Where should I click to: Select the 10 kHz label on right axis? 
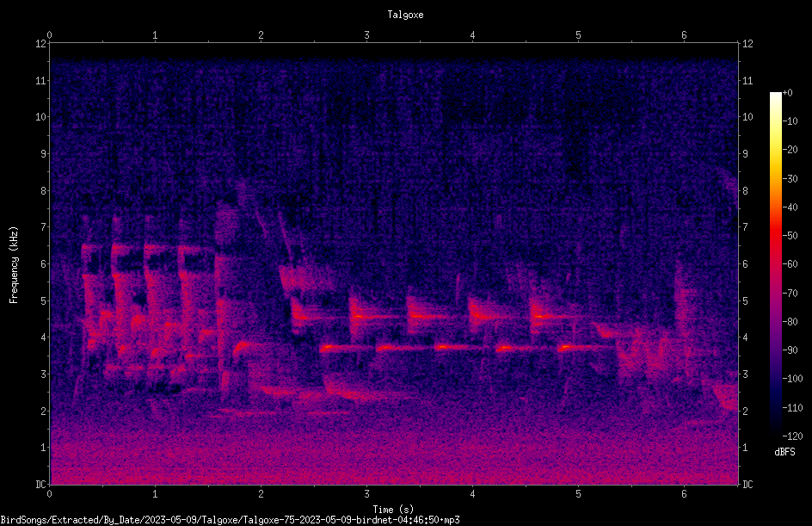[x=747, y=116]
